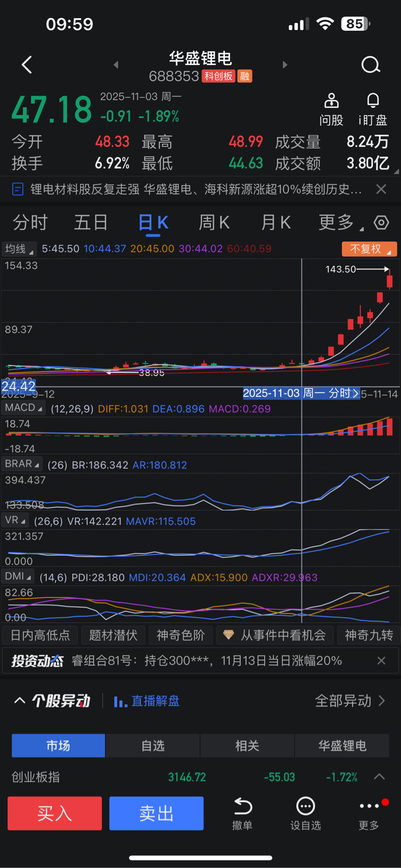Screen dimensions: 401x868
Task: Open 全部异动 list
Action: tap(350, 701)
